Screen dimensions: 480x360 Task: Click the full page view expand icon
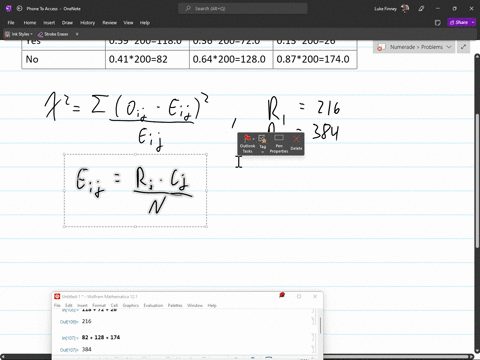[463, 47]
